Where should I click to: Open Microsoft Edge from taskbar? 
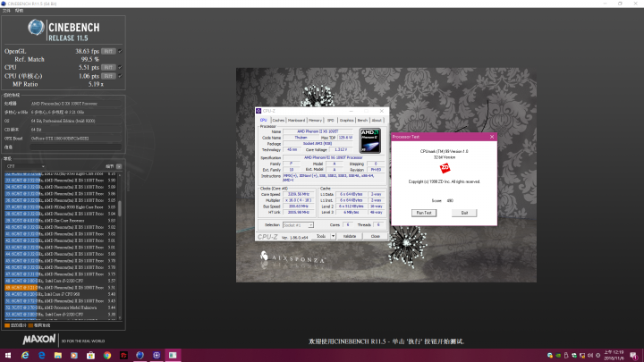(x=41, y=356)
